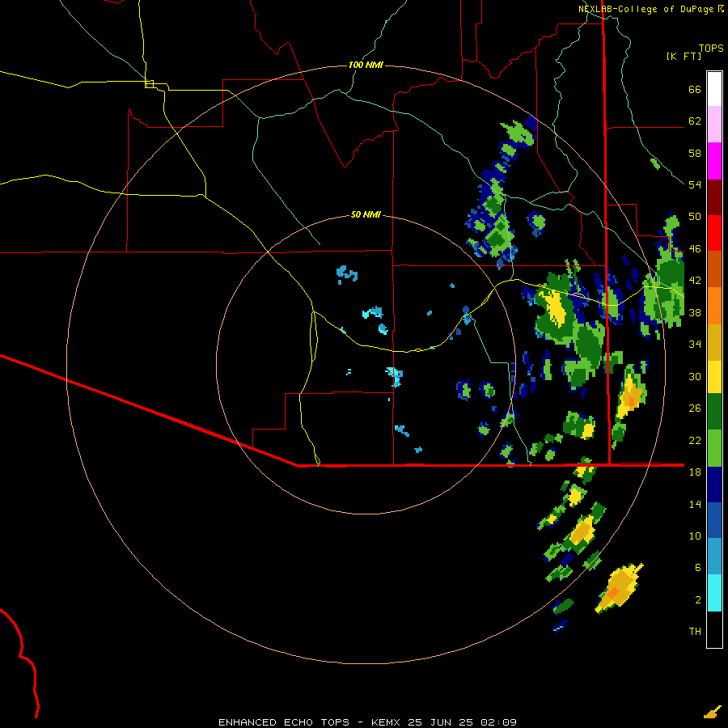This screenshot has width=728, height=728.
Task: Select the bright red legend swatch below 50
Action: (714, 233)
